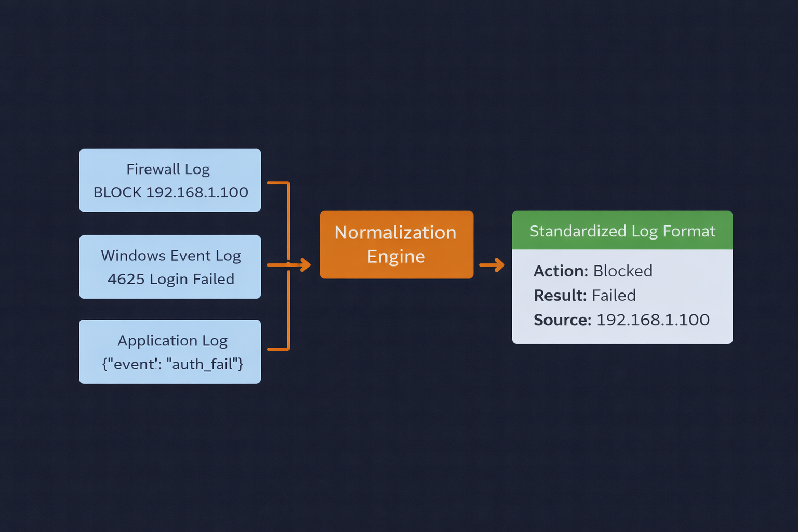Click the Blocked action value
This screenshot has width=798, height=532.
(622, 271)
